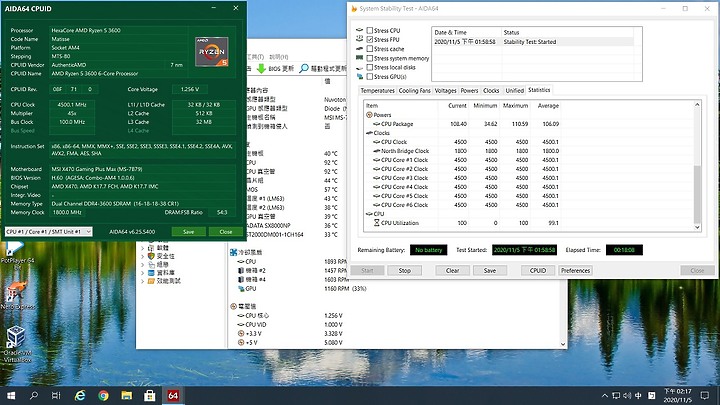Screen dimensions: 720x405
Task: Switch to the Cooling Fans tab
Action: (415, 90)
